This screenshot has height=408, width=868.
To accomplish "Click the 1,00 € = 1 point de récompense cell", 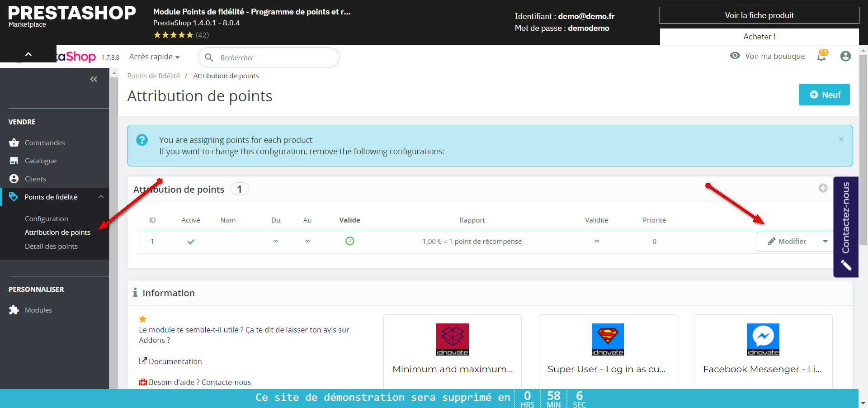I will (472, 242).
